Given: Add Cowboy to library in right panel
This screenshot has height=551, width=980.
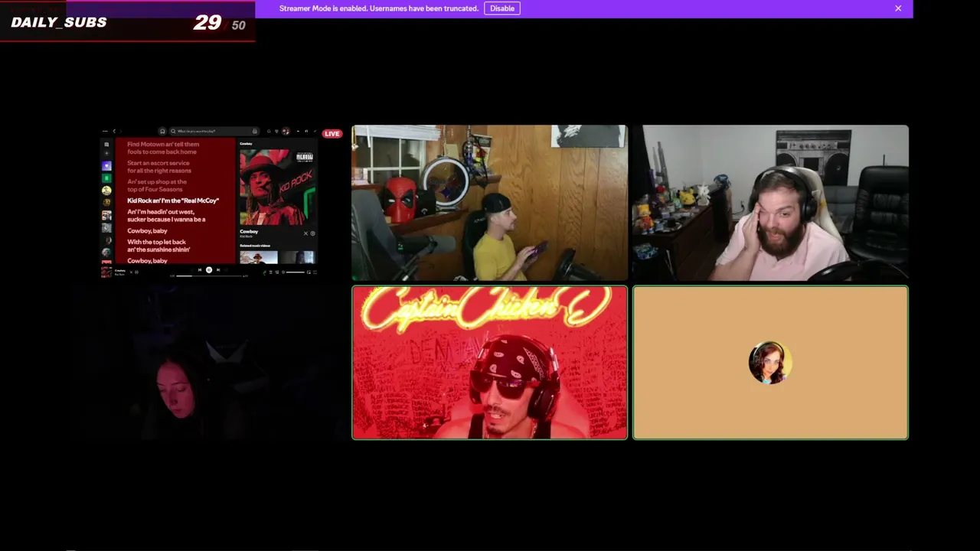Looking at the screenshot, I should 312,233.
